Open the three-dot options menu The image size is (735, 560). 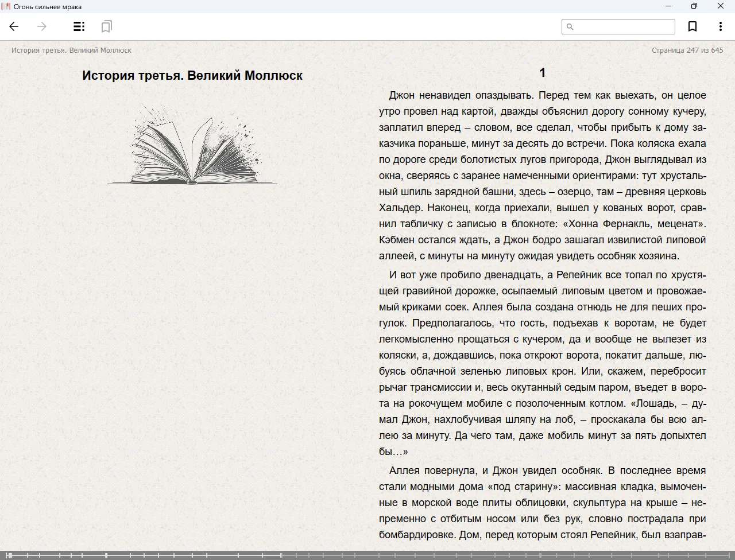(x=720, y=26)
